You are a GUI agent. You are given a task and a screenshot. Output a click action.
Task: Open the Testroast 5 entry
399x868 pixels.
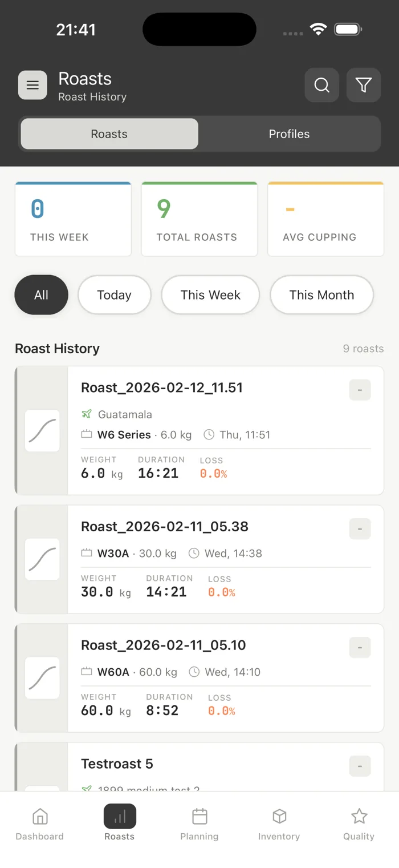199,766
